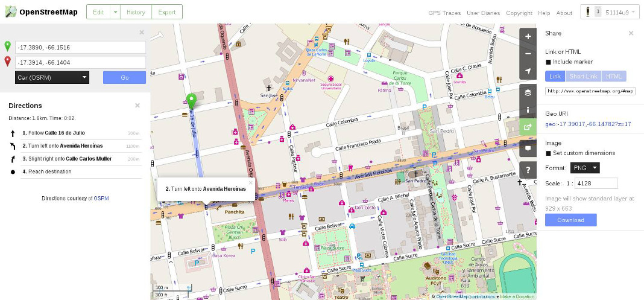Click the San José church cross icon
The image size is (644, 300).
point(269,88)
